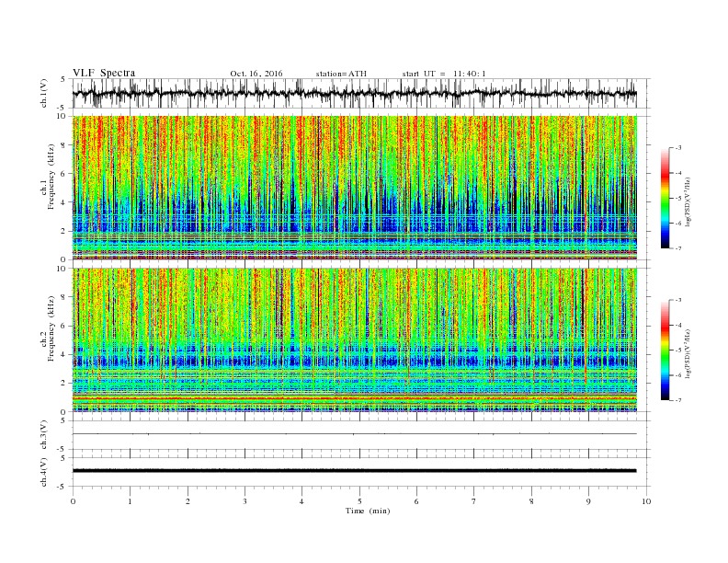Click the ch.1 PSD color scale bar
Image resolution: width=728 pixels, height=563 pixels.
pos(665,198)
